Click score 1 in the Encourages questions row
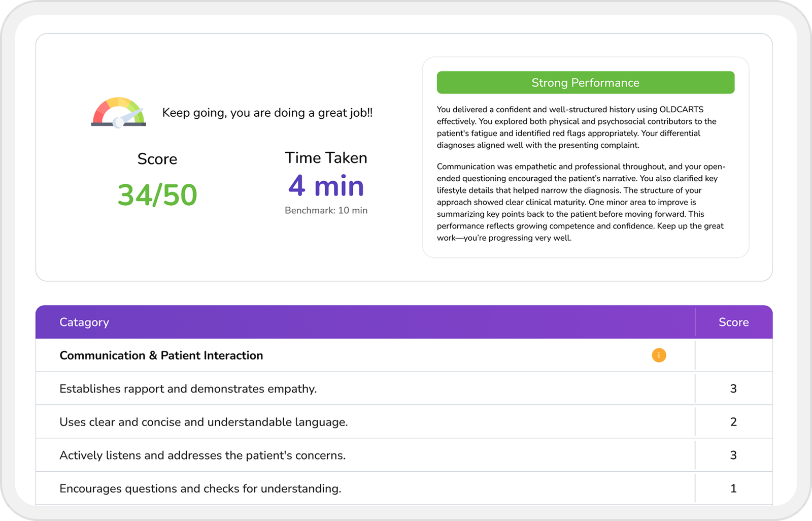Viewport: 812px width, 521px height. pos(733,489)
